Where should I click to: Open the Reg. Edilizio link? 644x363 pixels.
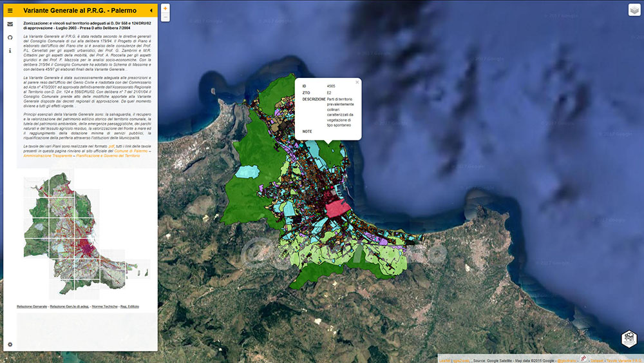[129, 306]
